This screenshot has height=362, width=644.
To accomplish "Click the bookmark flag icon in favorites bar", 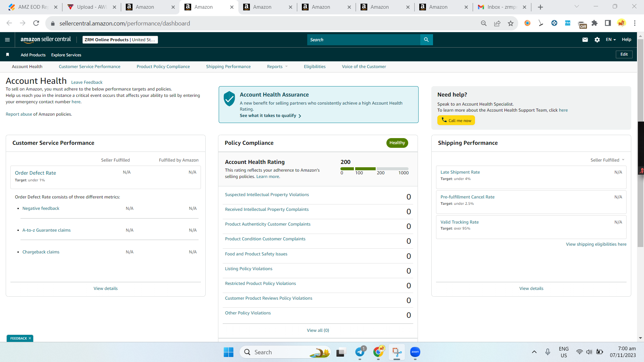I will pos(7,54).
